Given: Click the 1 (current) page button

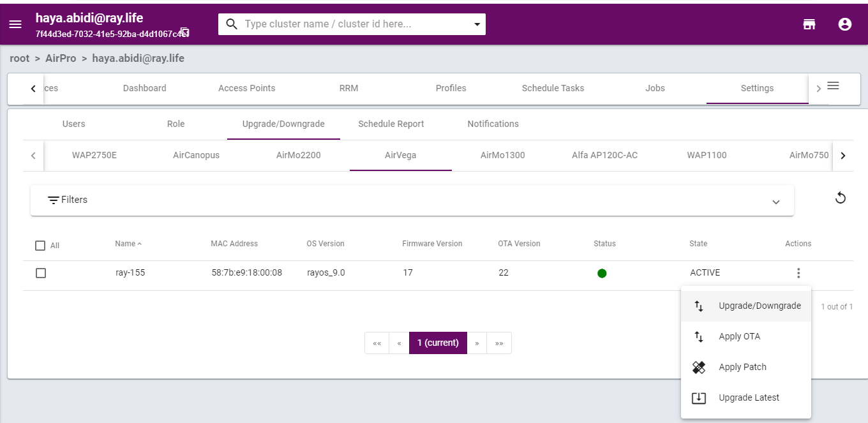Looking at the screenshot, I should (x=438, y=343).
